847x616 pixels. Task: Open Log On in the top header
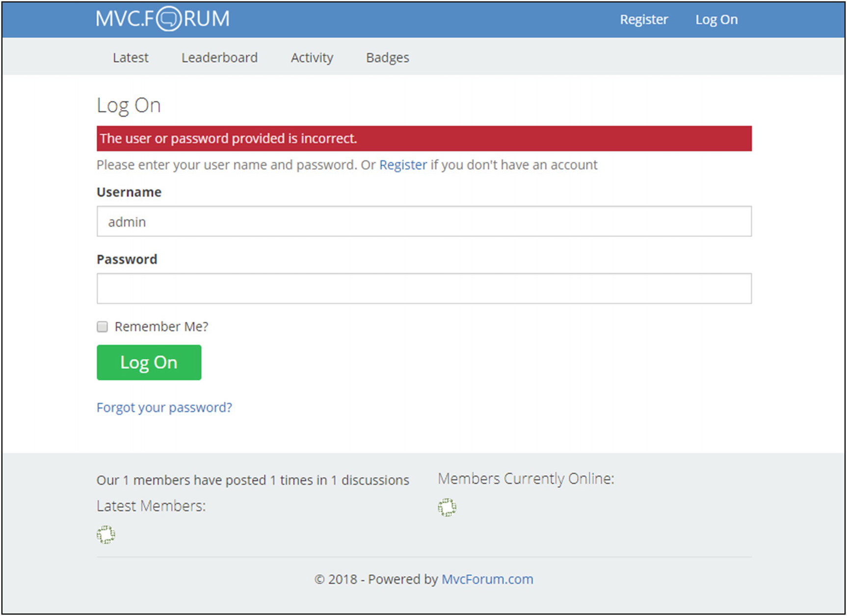pos(716,20)
